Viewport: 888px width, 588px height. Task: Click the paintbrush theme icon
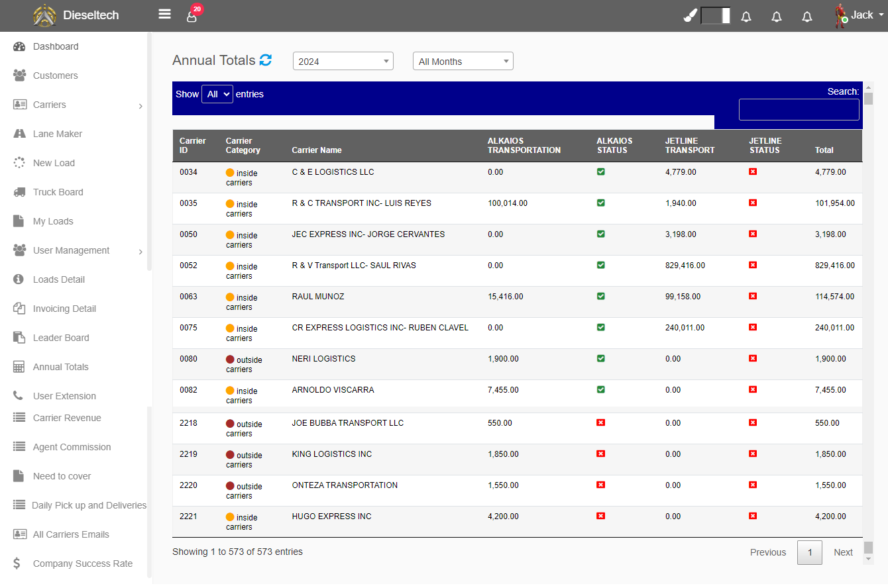691,15
